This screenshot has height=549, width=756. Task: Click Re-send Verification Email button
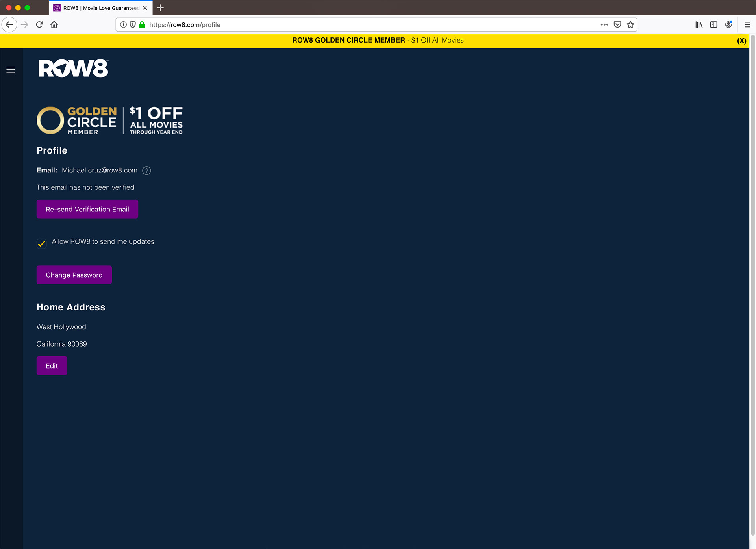(87, 209)
